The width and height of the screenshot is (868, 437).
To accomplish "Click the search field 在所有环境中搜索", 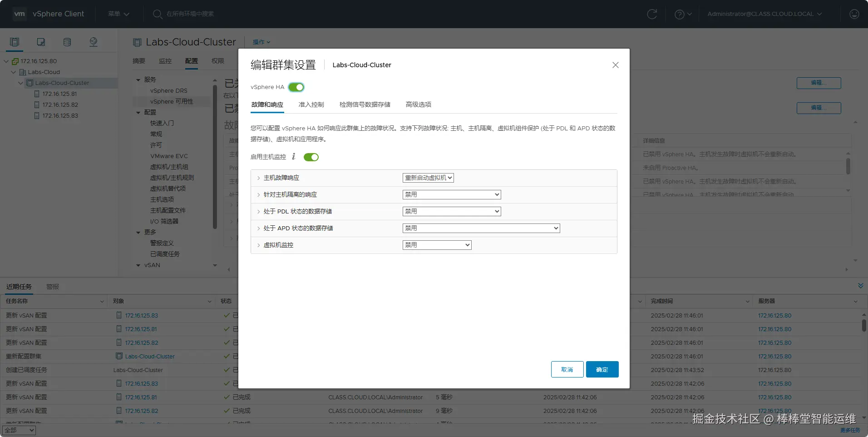I will pos(190,14).
